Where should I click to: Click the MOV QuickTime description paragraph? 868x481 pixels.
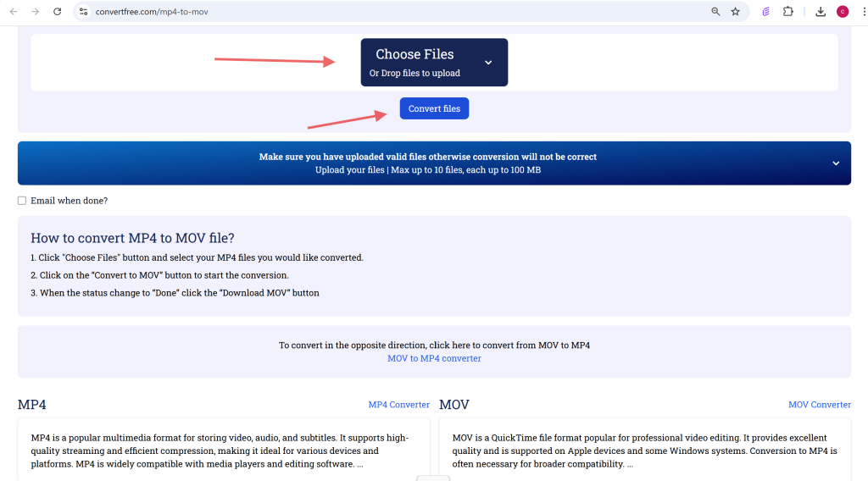[644, 451]
